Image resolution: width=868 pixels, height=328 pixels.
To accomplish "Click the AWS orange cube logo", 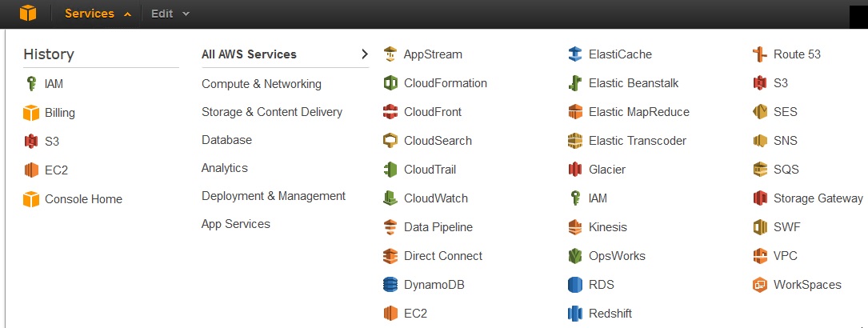I will tap(29, 14).
